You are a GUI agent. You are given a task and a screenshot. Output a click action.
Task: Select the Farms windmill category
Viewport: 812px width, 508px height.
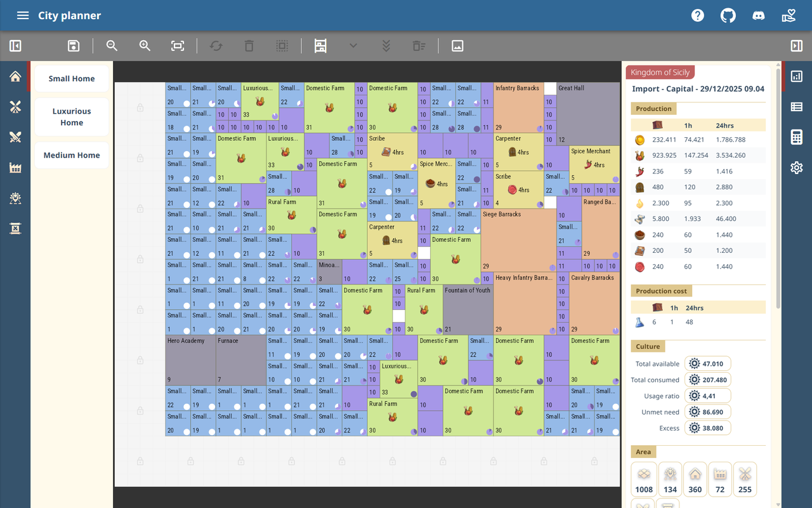[x=15, y=107]
